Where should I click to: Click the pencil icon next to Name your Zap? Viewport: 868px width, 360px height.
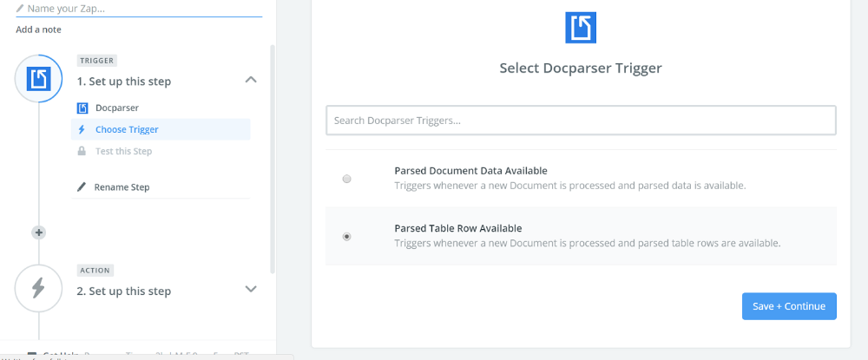point(21,9)
